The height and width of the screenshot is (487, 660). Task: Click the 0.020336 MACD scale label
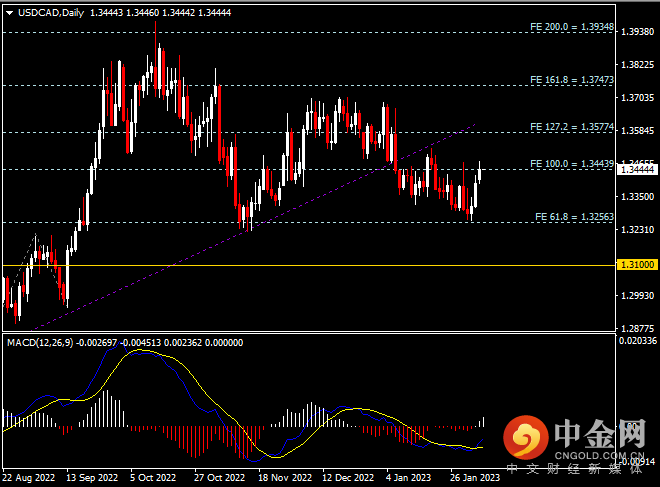[x=637, y=342]
